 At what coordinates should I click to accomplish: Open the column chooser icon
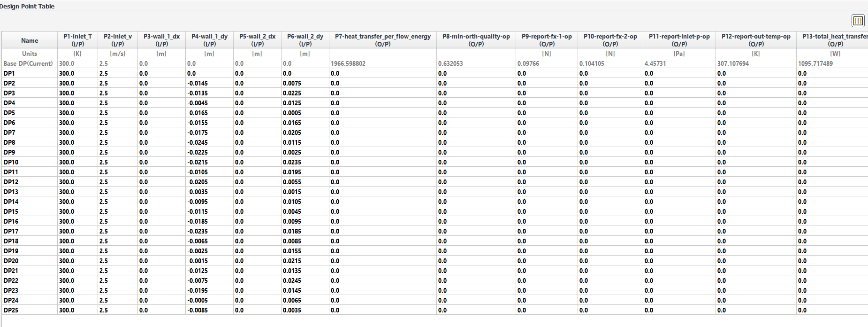pos(858,21)
